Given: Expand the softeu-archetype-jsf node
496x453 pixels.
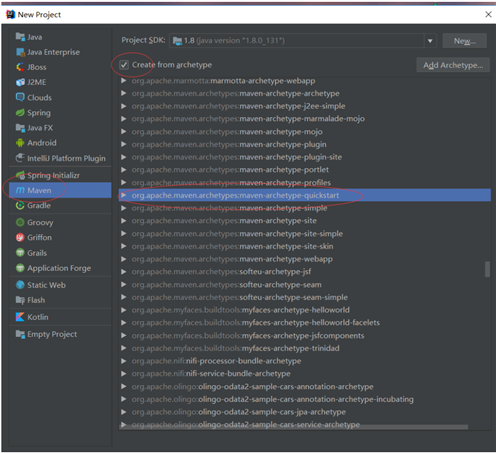Looking at the screenshot, I should point(124,272).
